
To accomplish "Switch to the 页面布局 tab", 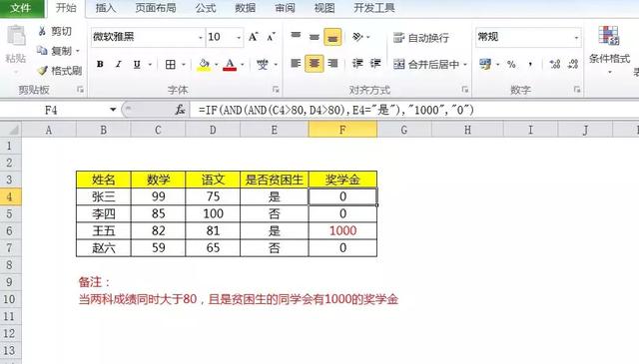I will pyautogui.click(x=156, y=8).
